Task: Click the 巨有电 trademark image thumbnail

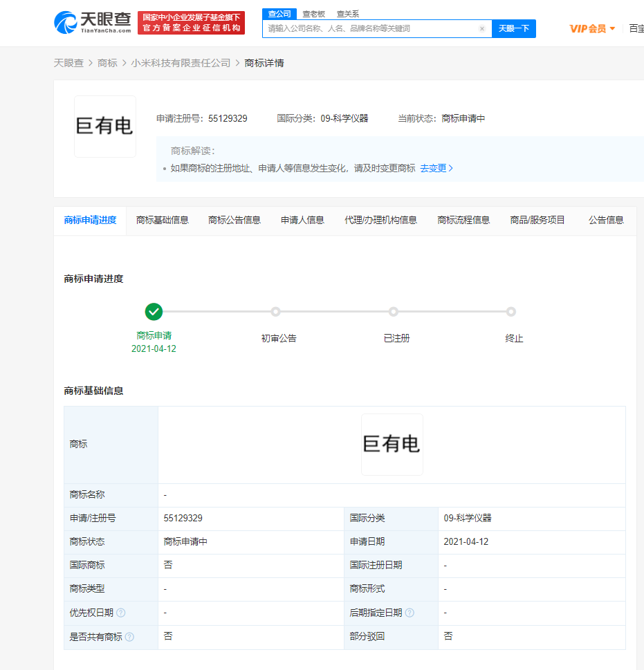Action: point(104,126)
